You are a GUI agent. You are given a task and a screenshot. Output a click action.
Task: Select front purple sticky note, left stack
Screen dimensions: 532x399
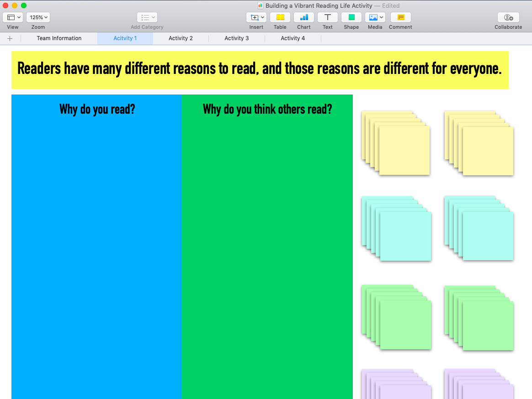(x=405, y=392)
